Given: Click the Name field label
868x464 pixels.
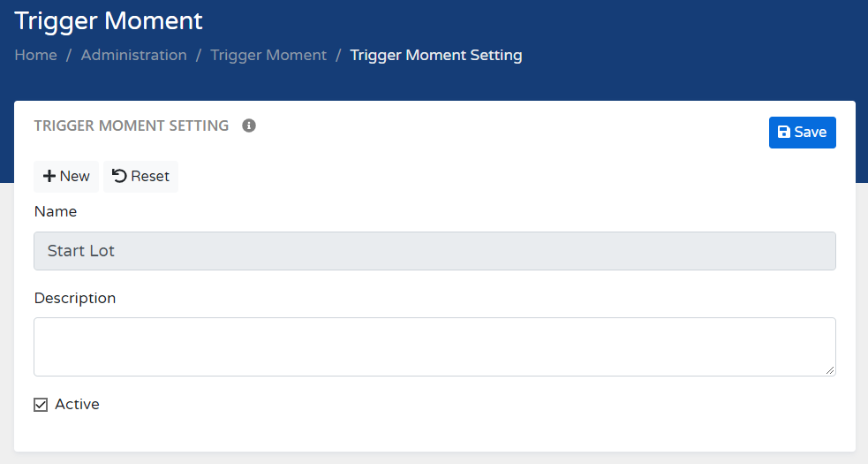Looking at the screenshot, I should [56, 212].
